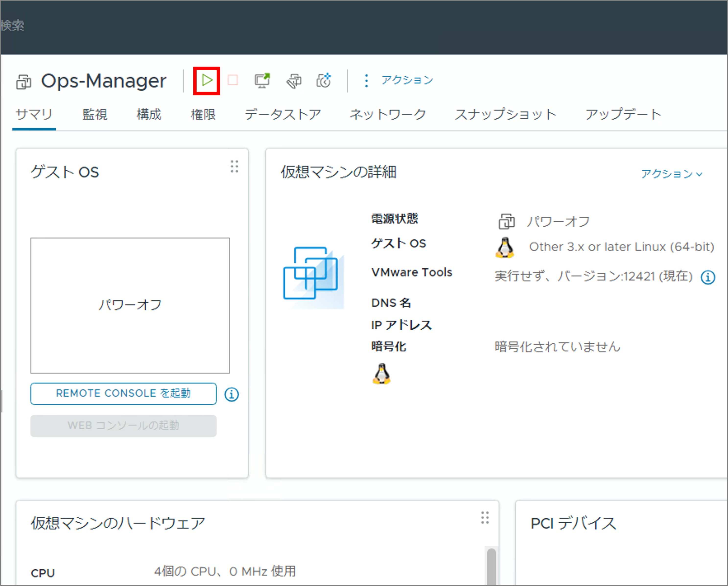
Task: Open the アップデート tab
Action: [x=623, y=115]
